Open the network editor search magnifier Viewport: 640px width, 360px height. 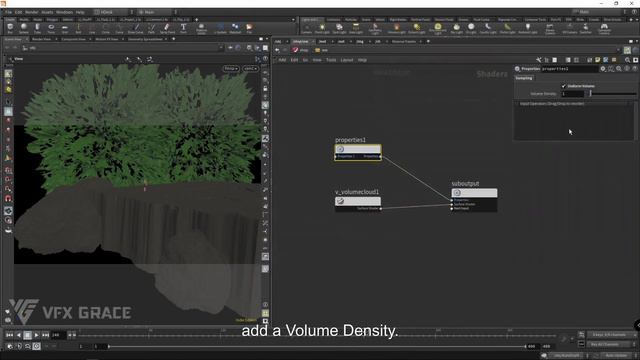tap(627, 60)
